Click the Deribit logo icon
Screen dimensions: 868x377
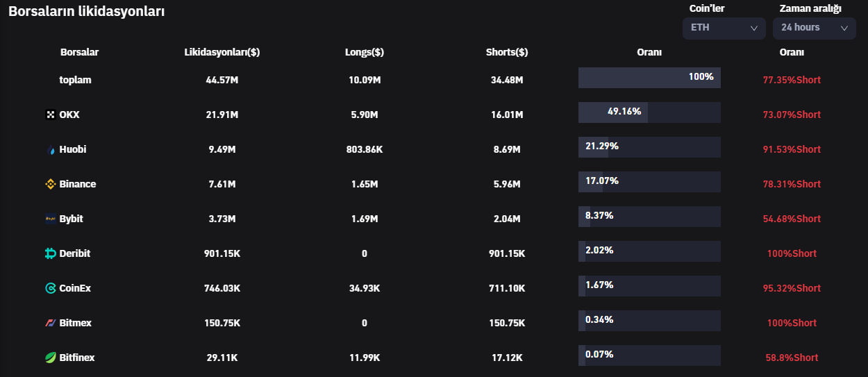50,253
